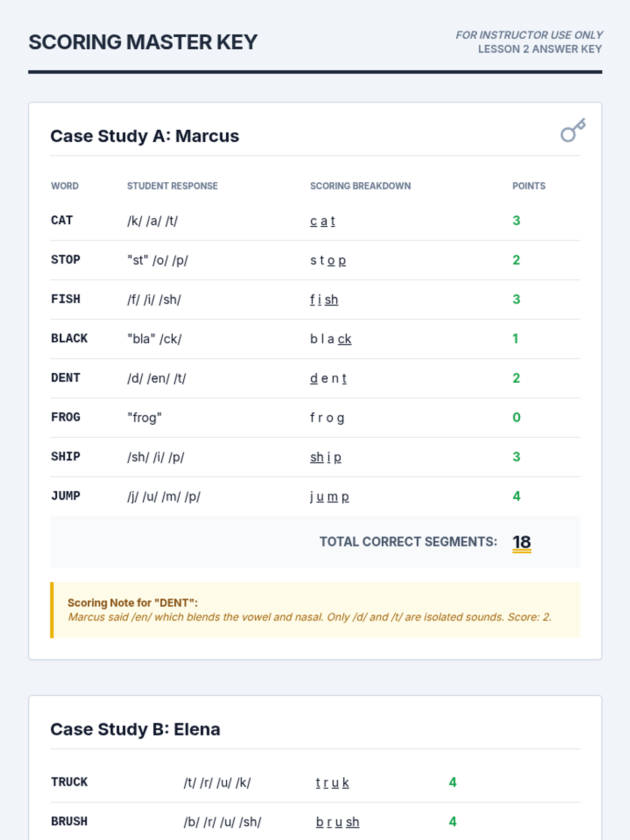Click the STOP student response "st" /o/ /p/
Screen dimensions: 630x840
tap(157, 260)
